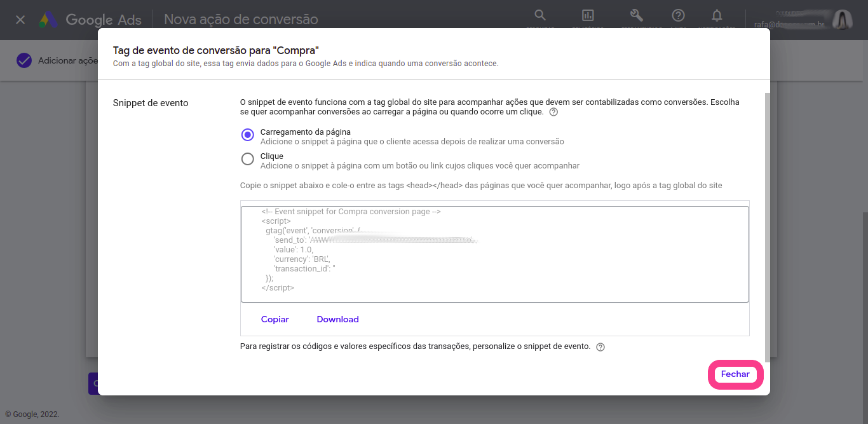Click the code line "'value': 1.0,"

coord(294,250)
